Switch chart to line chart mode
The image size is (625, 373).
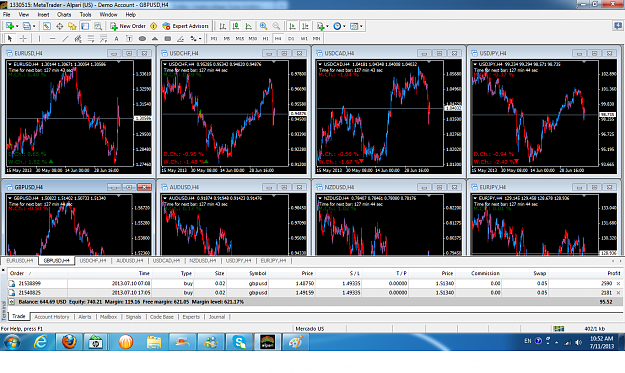[x=248, y=26]
